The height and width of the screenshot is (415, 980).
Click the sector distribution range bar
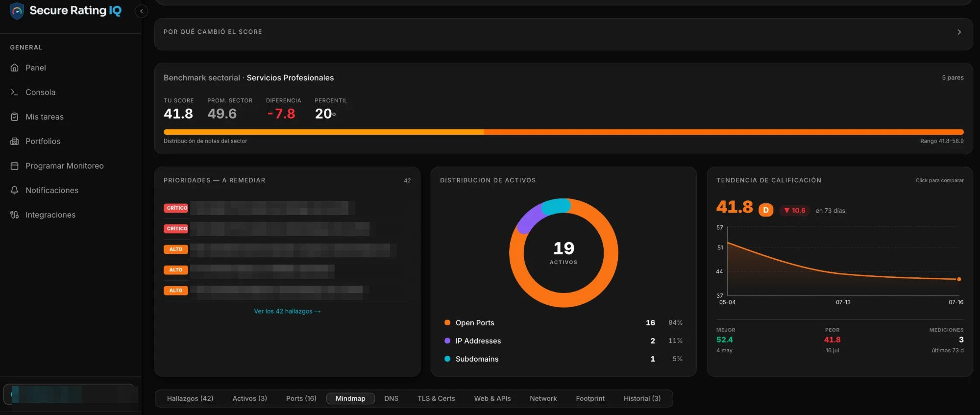563,132
